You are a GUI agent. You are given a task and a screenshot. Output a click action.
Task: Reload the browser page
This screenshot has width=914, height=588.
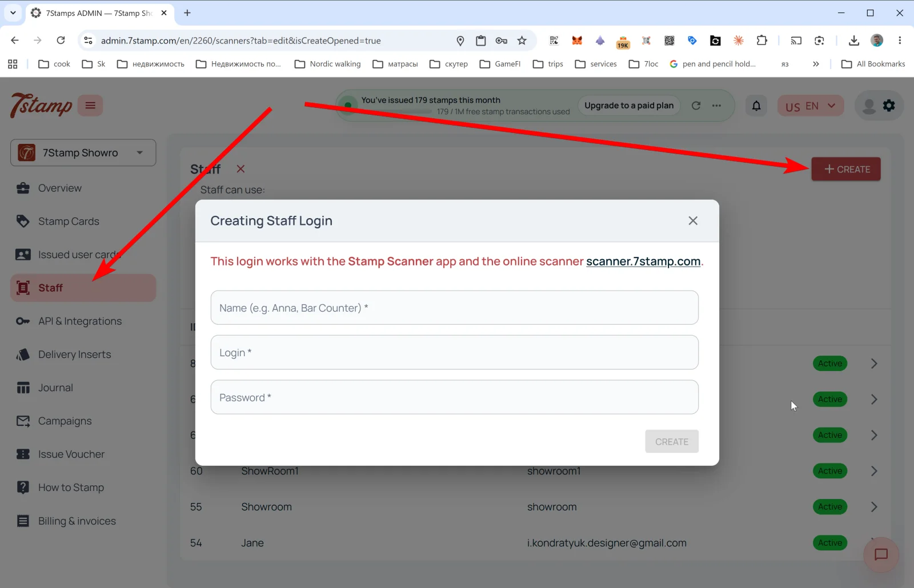pos(61,41)
